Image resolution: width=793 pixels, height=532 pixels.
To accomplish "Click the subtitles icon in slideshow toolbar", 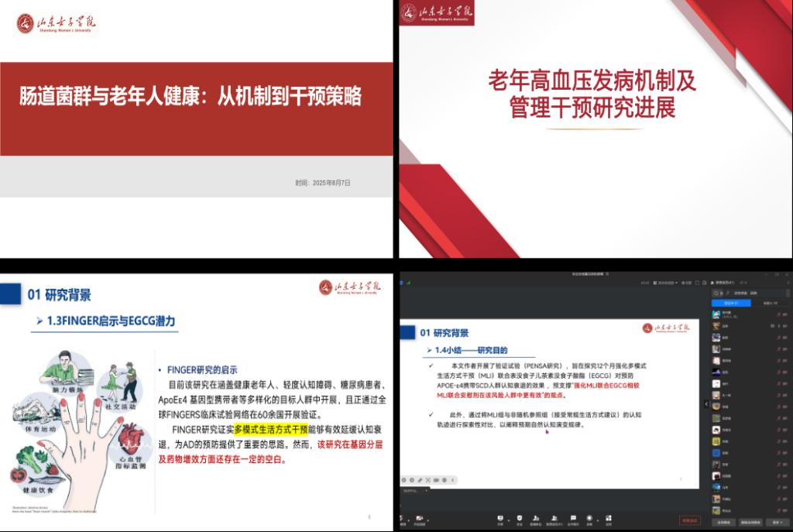I will 436,480.
